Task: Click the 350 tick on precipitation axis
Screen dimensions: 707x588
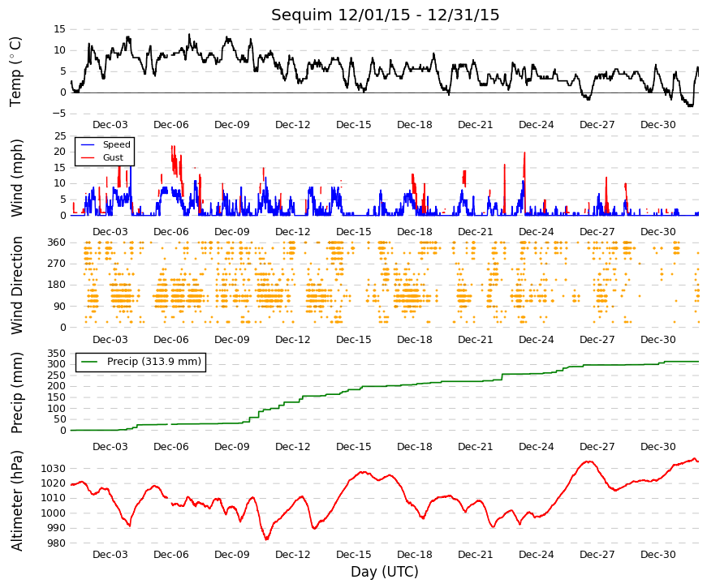Action: [56, 354]
